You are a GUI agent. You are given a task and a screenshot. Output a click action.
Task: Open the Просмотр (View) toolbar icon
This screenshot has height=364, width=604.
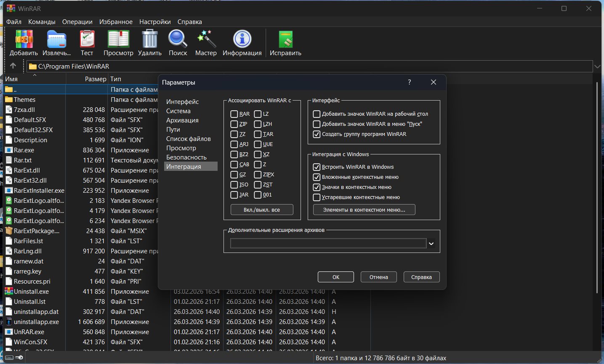118,43
